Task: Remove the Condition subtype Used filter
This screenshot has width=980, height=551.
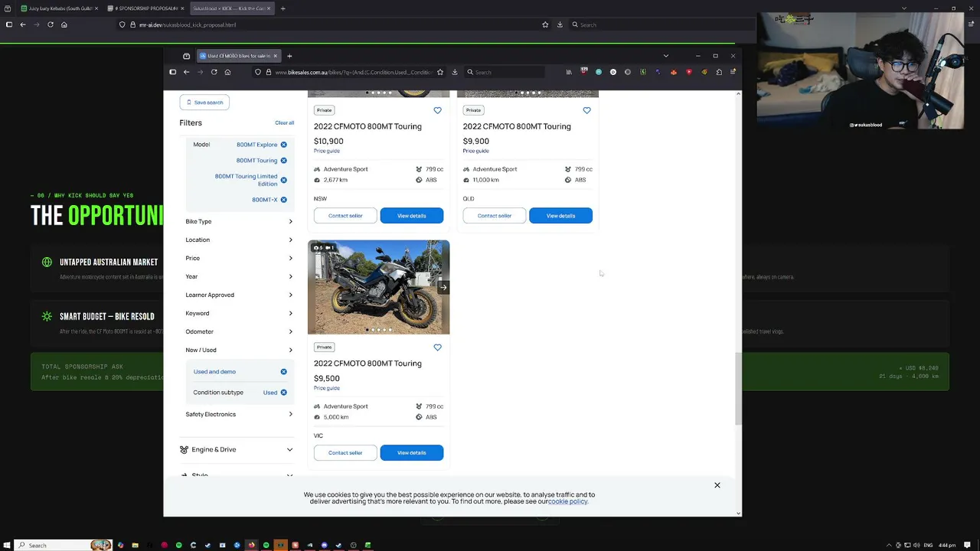Action: 283,393
